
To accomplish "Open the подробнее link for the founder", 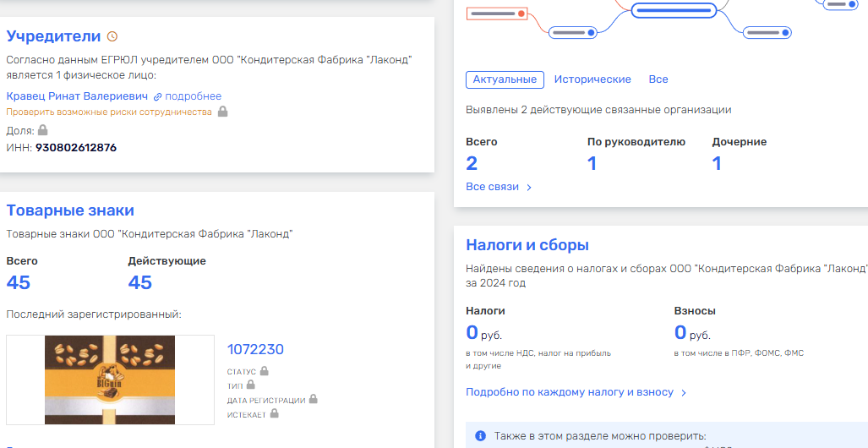I will coord(194,96).
